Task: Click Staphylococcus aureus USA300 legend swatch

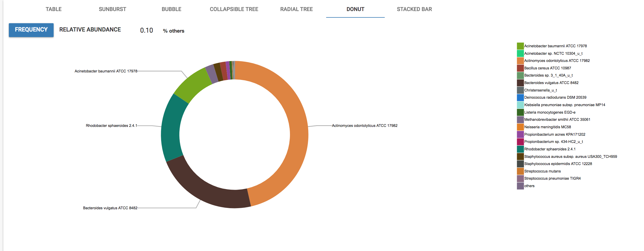Action: [x=520, y=156]
